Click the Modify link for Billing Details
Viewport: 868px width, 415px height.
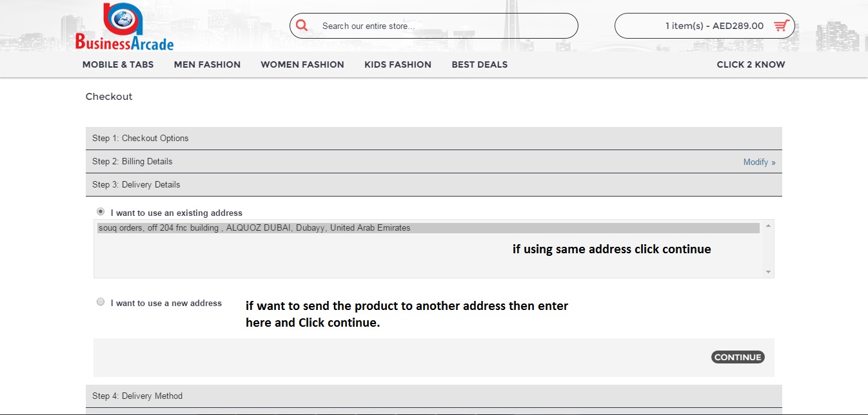[x=759, y=162]
